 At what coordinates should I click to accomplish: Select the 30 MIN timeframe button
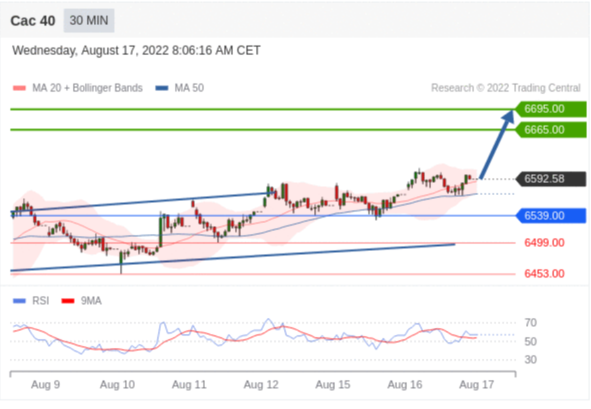point(89,20)
